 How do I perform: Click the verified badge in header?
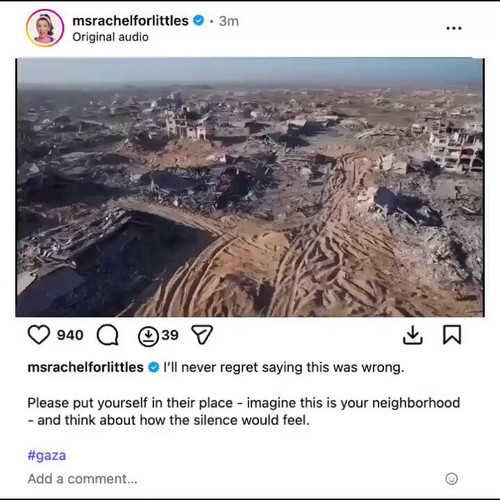tap(198, 21)
